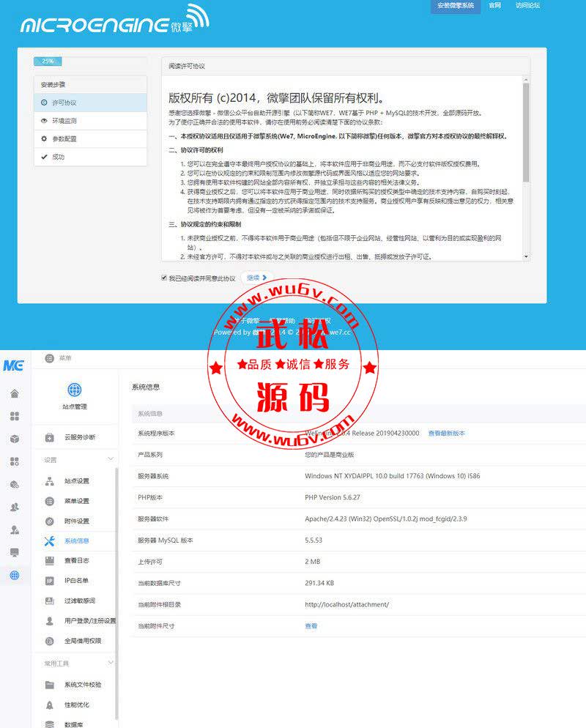Collapse the 常用工具 section chevron
Viewport: 586px width, 728px height.
111,662
